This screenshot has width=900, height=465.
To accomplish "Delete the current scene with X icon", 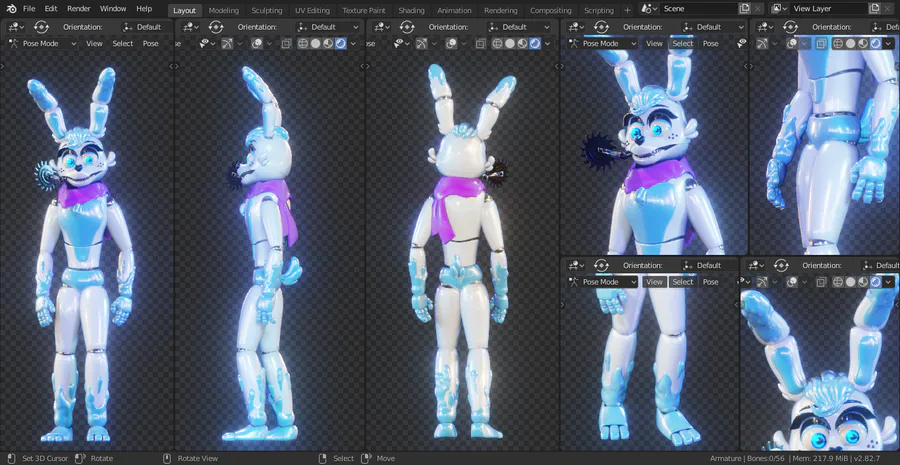I will pos(758,9).
